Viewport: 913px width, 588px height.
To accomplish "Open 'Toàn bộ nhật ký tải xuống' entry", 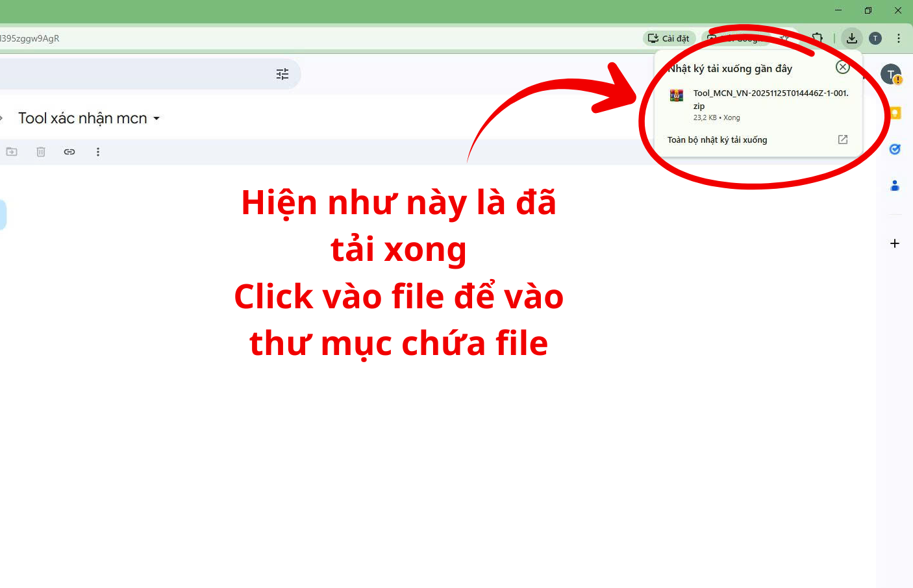I will coord(718,140).
